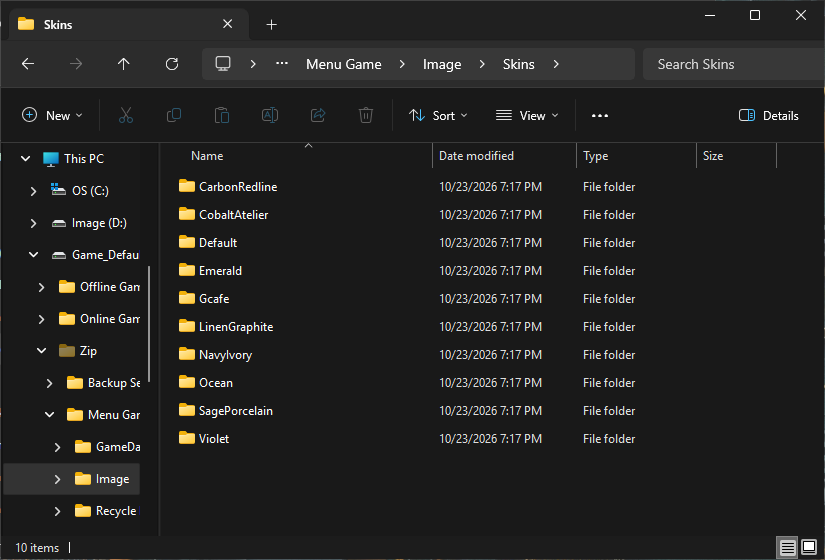Screen dimensions: 825x560
Task: Close the Skins tab
Action: click(x=227, y=24)
